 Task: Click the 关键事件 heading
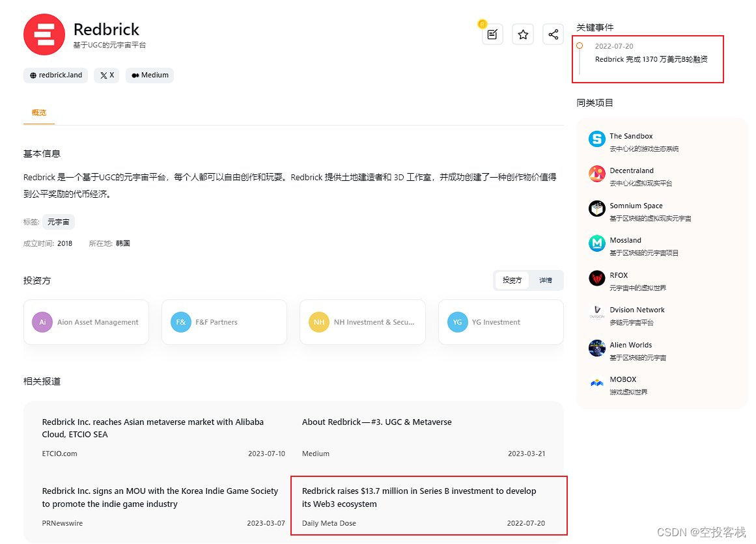point(595,27)
